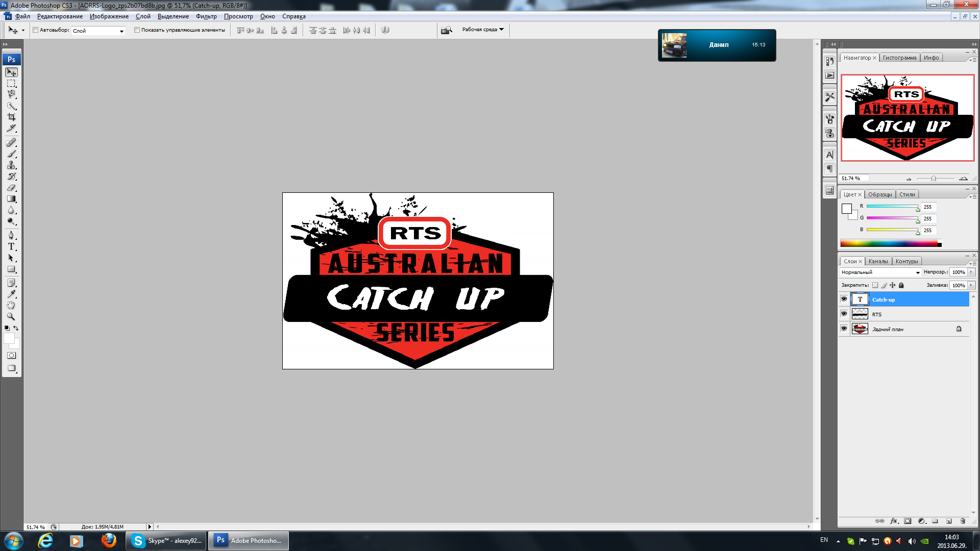Open the Рабочая среда workspace dropdown
980x551 pixels.
pyautogui.click(x=483, y=30)
